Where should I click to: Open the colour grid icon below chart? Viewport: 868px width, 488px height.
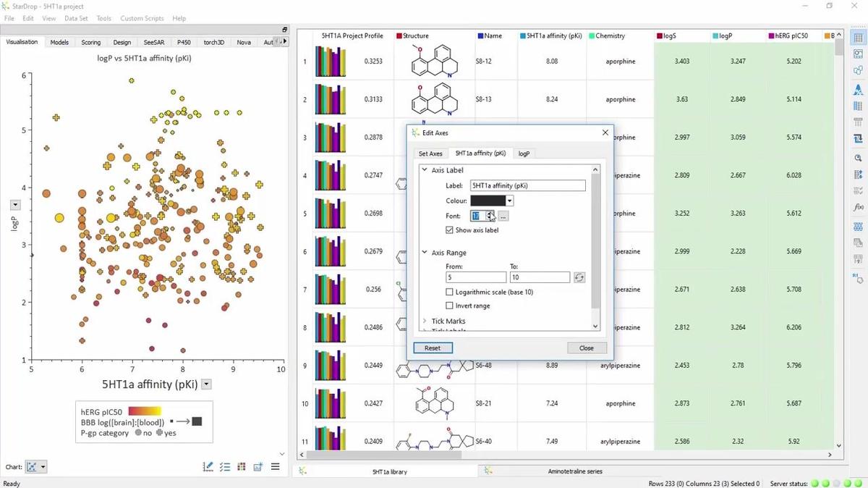click(x=242, y=467)
